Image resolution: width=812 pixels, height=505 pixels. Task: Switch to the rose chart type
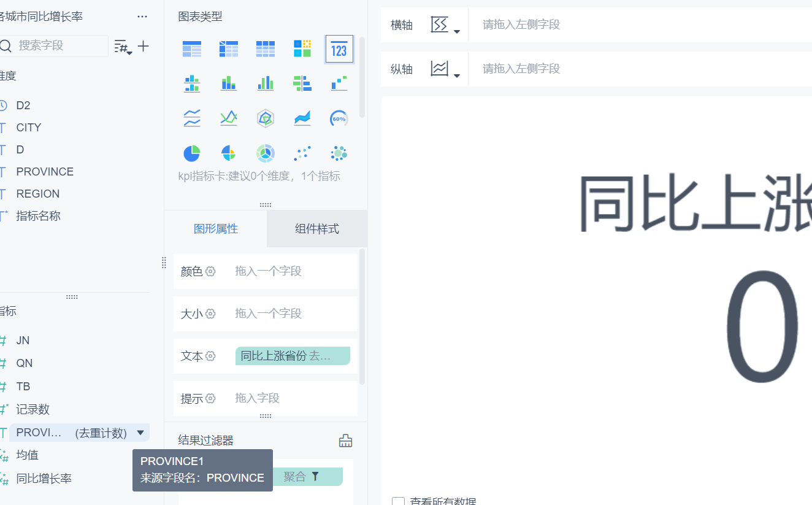tap(229, 153)
